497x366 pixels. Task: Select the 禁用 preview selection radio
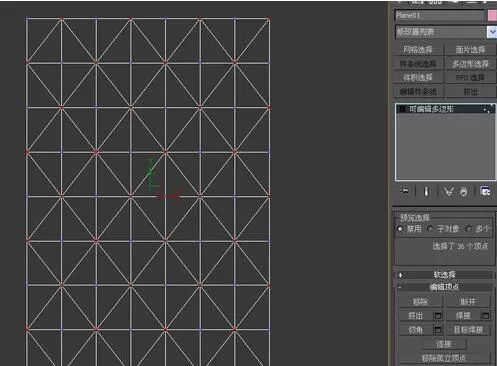click(x=400, y=229)
